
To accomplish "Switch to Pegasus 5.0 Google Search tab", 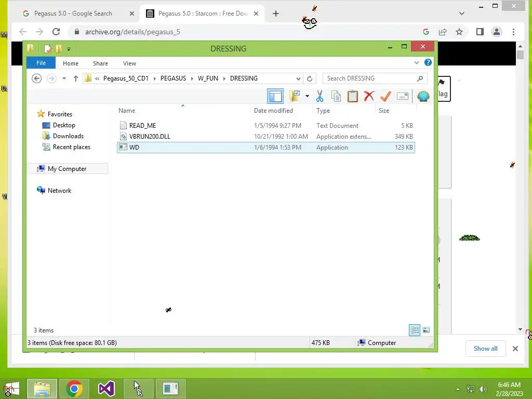I will tap(73, 14).
